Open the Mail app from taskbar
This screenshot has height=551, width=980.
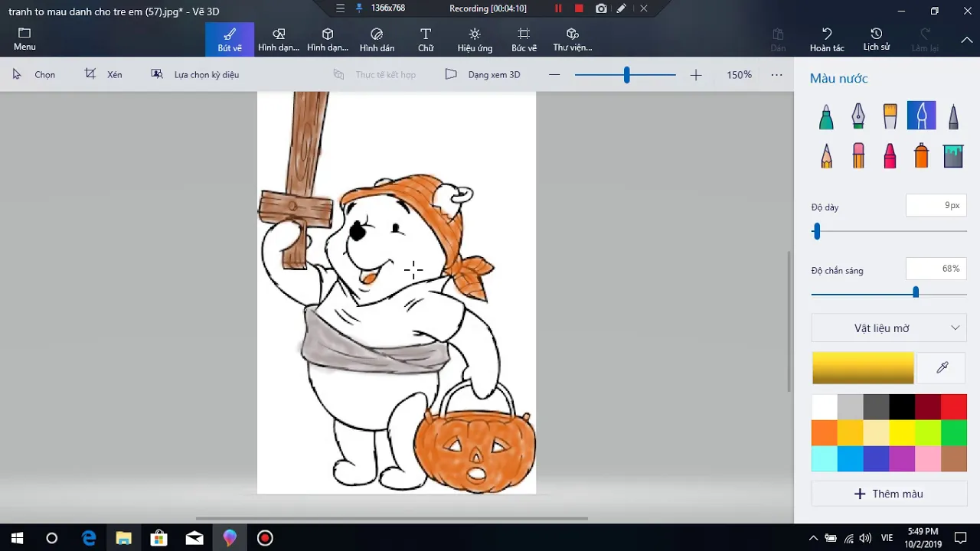194,538
